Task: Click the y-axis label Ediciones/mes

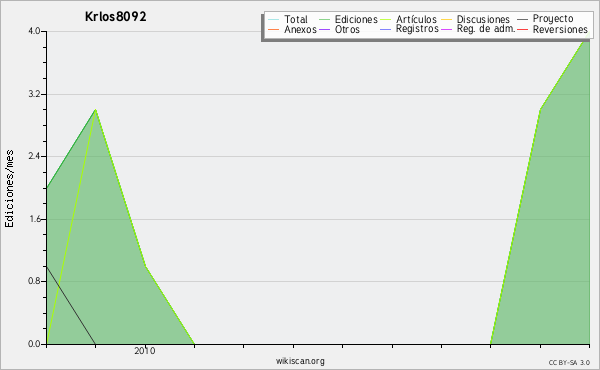Action: (9, 189)
